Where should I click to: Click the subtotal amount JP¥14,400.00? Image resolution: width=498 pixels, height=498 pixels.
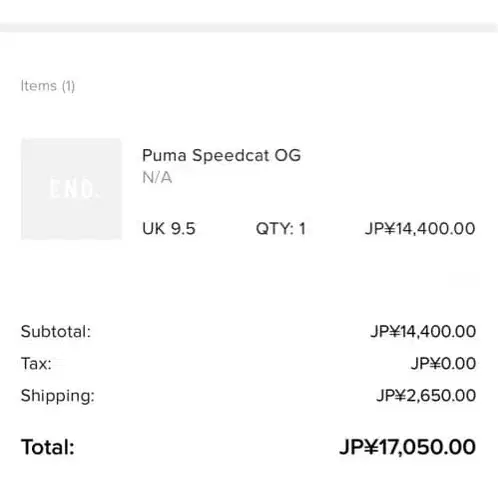click(x=423, y=332)
